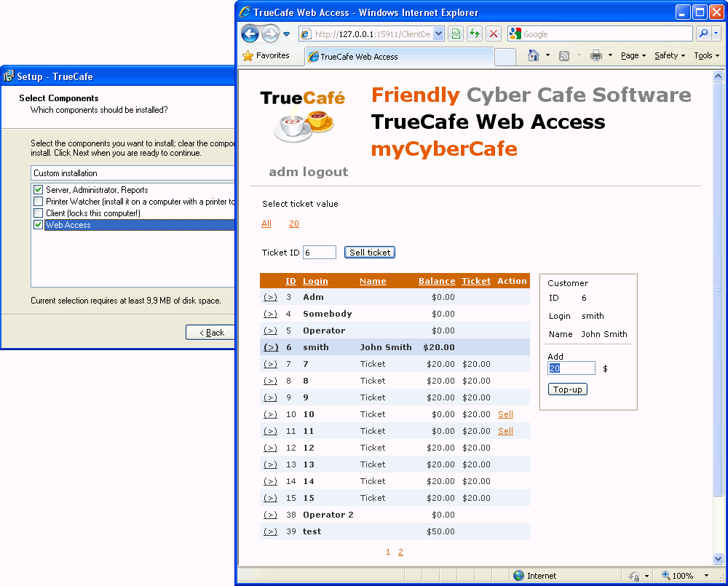This screenshot has width=728, height=586.
Task: Click the Add amount input field
Action: 571,368
